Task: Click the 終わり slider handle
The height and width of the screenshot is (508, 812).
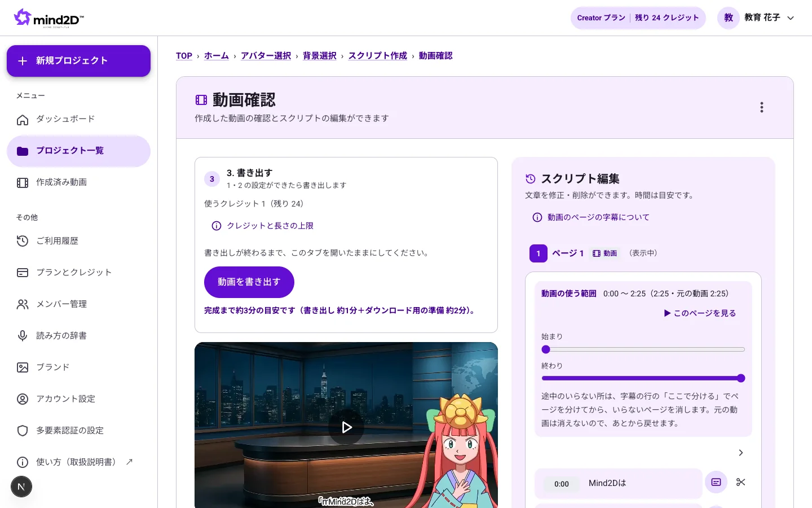Action: coord(741,378)
